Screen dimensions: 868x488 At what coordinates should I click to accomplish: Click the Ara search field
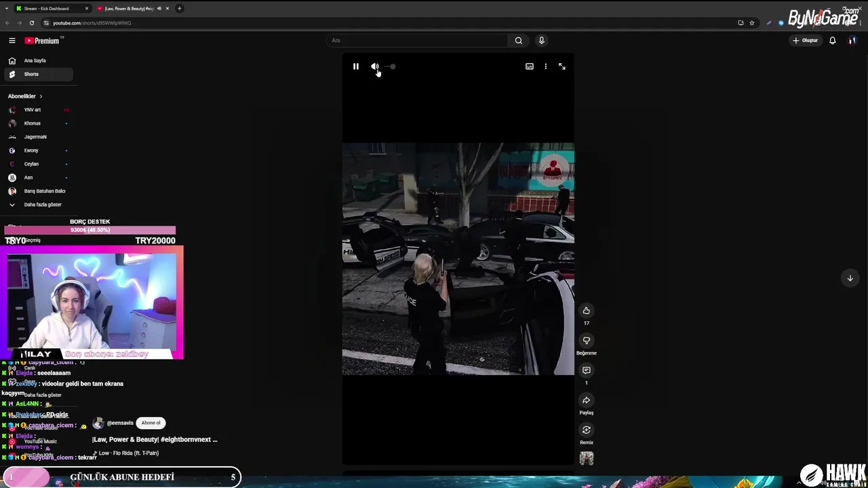[417, 41]
